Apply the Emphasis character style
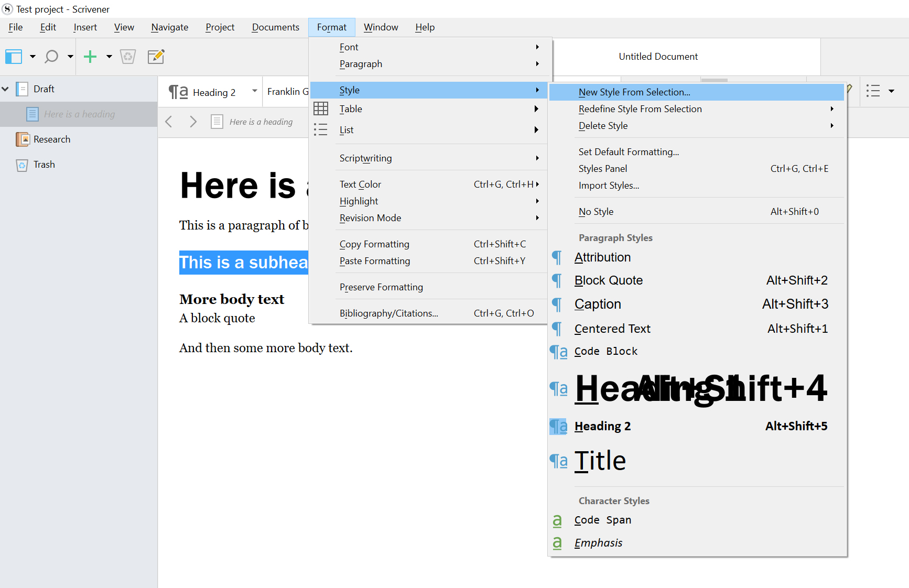The image size is (909, 588). 697,543
